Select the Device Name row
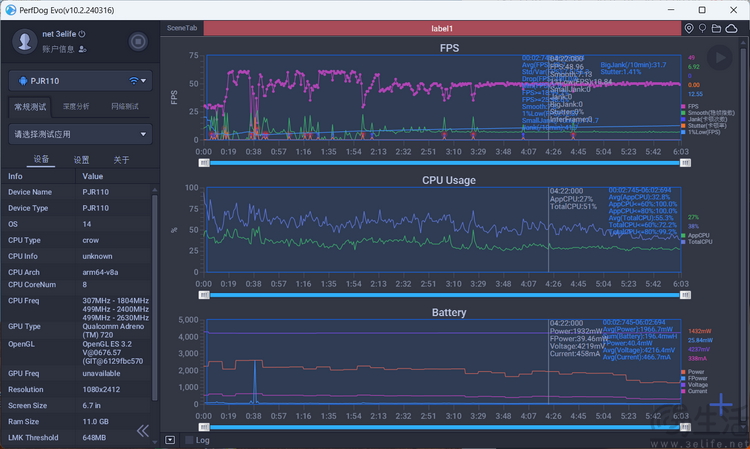750x449 pixels. click(x=77, y=192)
